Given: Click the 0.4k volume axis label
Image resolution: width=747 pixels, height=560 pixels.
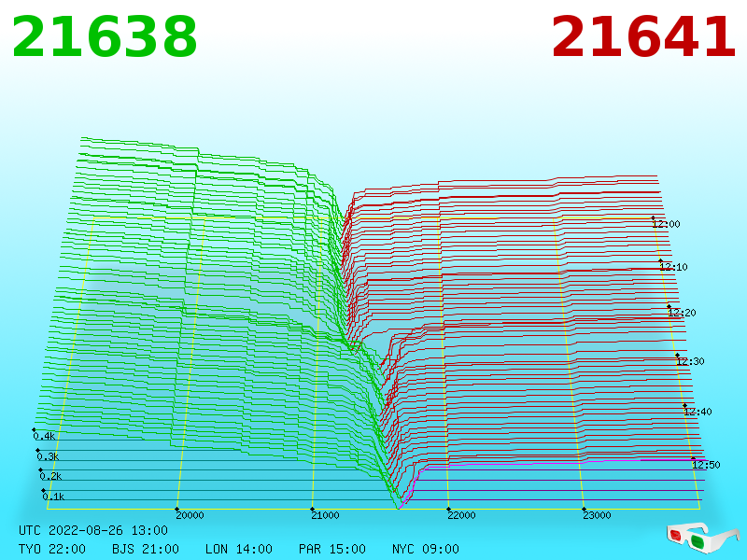Looking at the screenshot, I should point(44,436).
